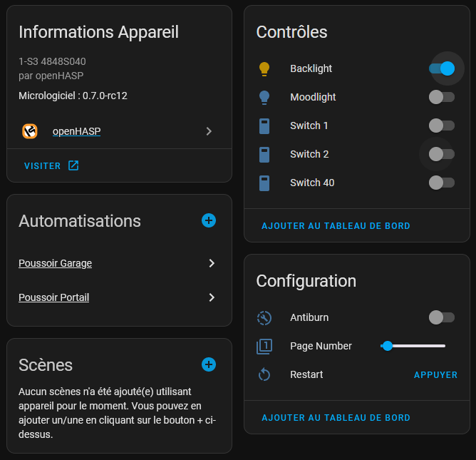Enable the Antiburn toggle
This screenshot has width=476, height=460.
[442, 318]
